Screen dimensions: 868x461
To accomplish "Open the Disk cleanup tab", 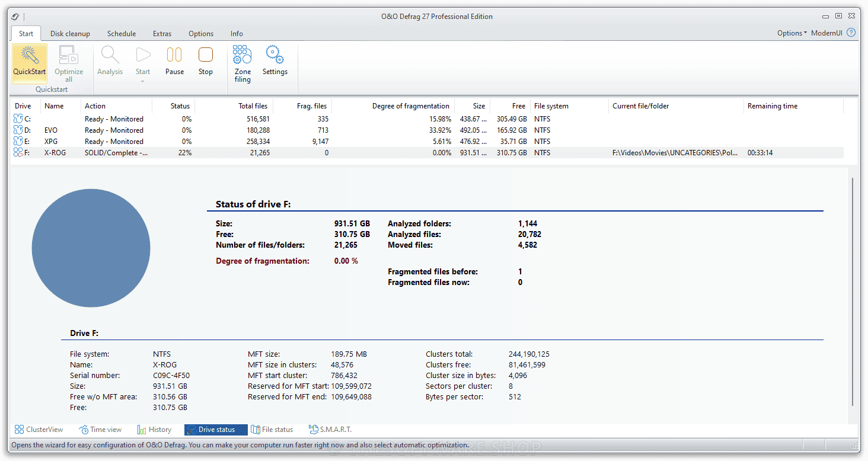I will pos(70,34).
